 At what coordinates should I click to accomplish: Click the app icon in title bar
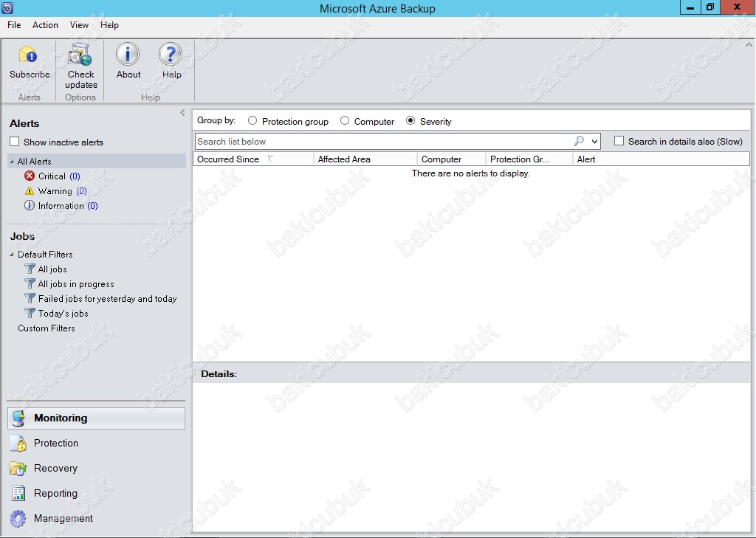click(x=7, y=7)
